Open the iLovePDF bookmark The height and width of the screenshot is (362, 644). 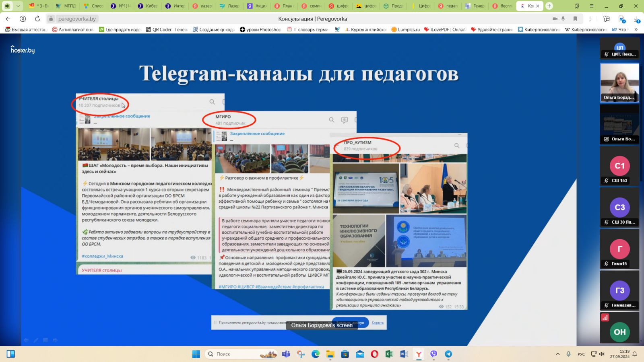coord(445,29)
